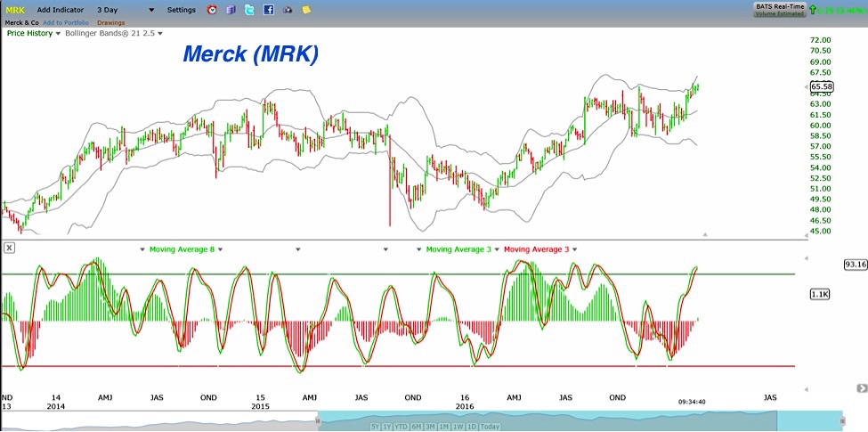Click the unlabeled dropdown arrow left of green Moving Average 3
The width and height of the screenshot is (868, 432).
tap(419, 249)
